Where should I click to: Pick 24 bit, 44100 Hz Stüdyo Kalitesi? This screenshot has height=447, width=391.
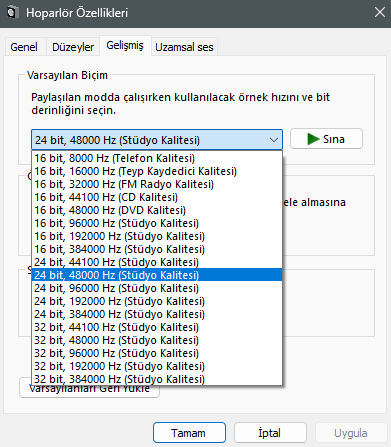157,262
